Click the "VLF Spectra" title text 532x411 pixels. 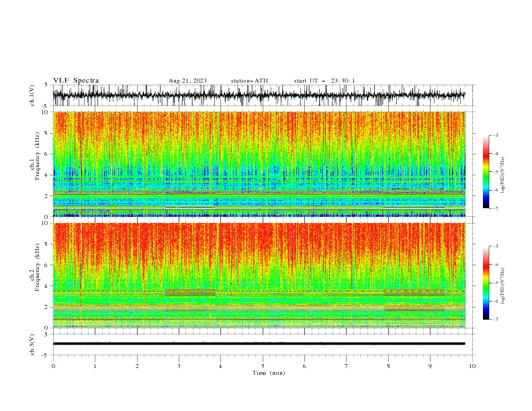click(x=76, y=81)
